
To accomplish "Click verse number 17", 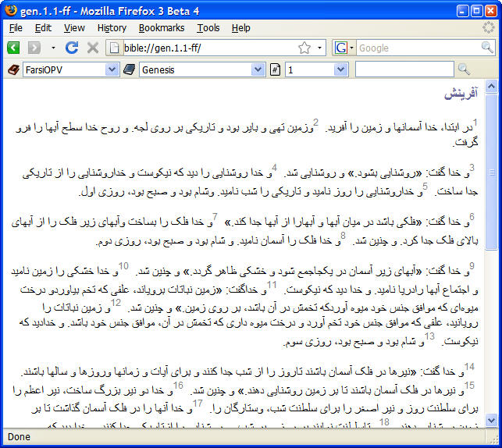I will [x=198, y=404].
